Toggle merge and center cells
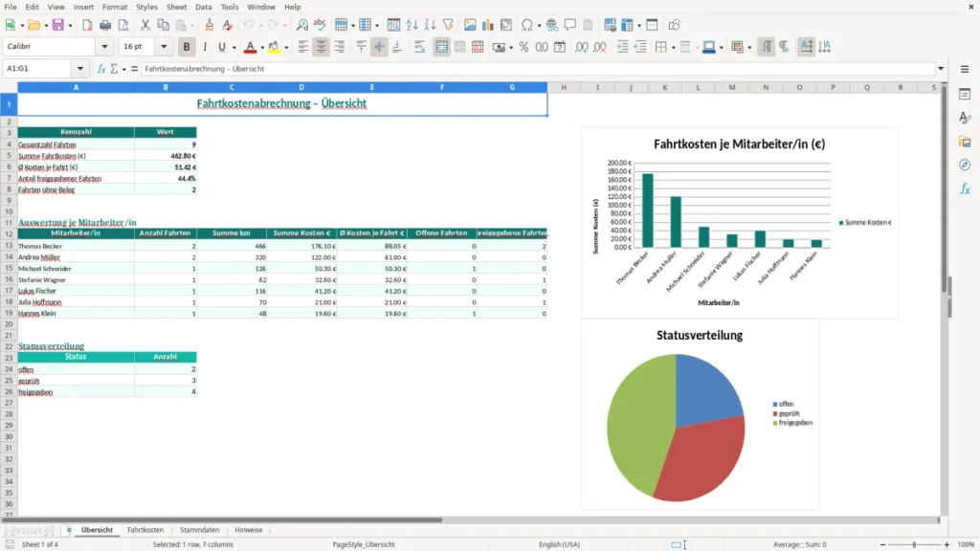Viewport: 980px width, 551px height. [441, 47]
